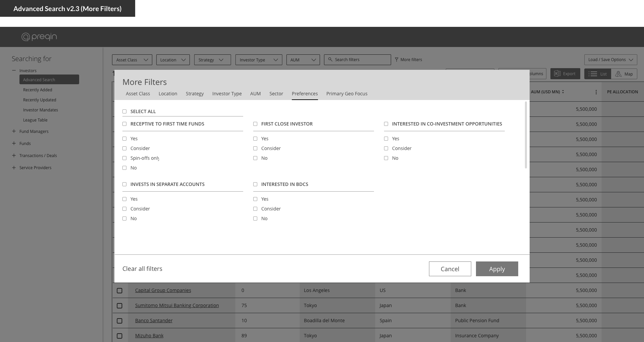Viewport: 644px width, 342px height.
Task: Collapse the Investors tree section
Action: point(14,70)
